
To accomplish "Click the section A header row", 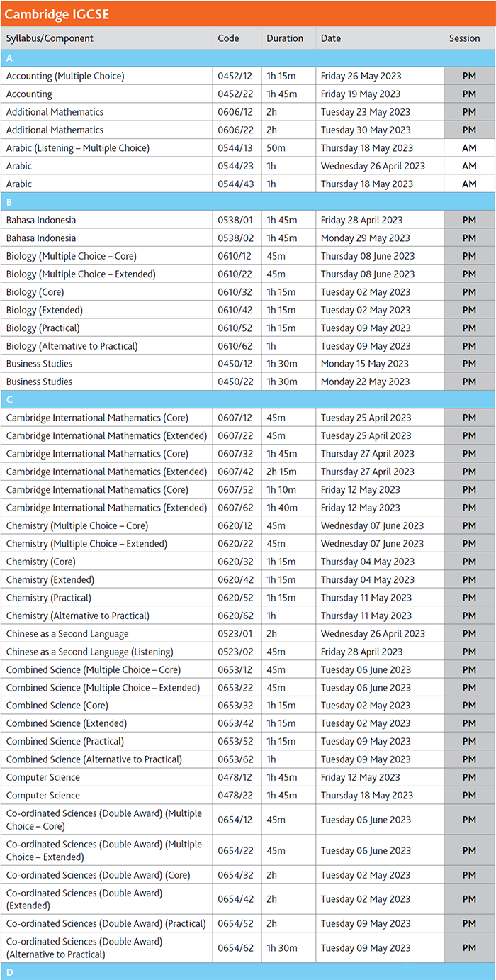I will (x=248, y=58).
